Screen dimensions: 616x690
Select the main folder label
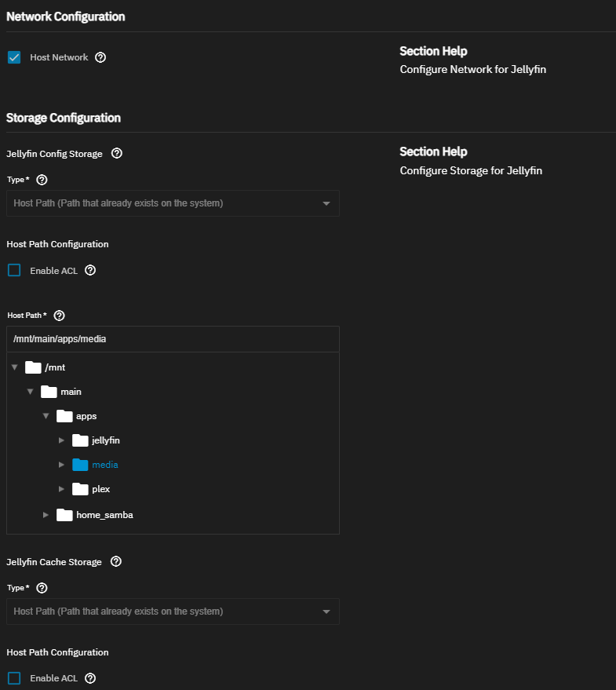(71, 392)
